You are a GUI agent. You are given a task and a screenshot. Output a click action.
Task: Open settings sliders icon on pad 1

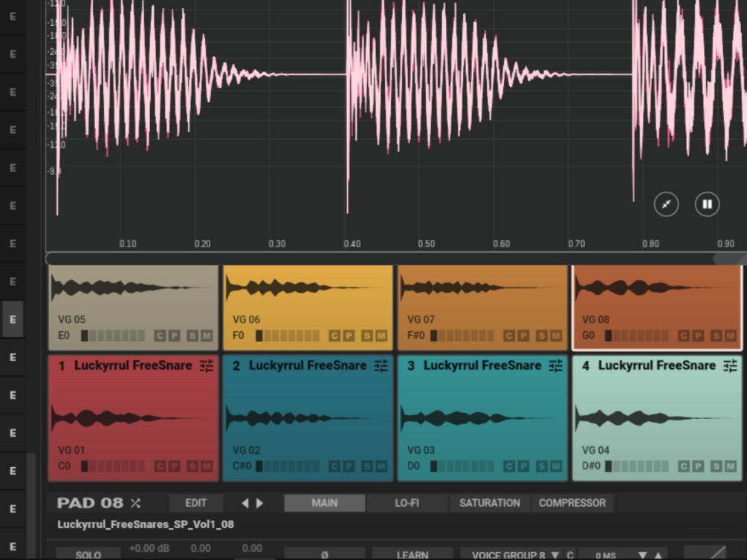(207, 365)
